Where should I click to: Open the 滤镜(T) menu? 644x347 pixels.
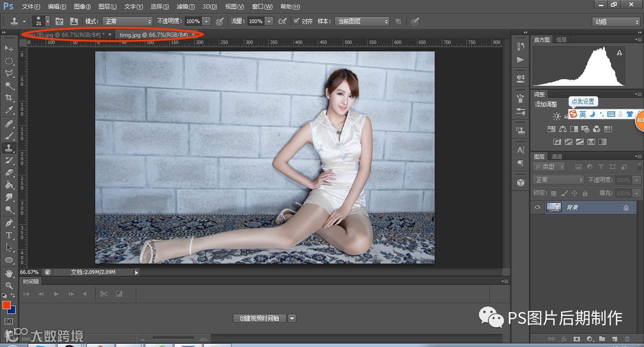coord(185,7)
